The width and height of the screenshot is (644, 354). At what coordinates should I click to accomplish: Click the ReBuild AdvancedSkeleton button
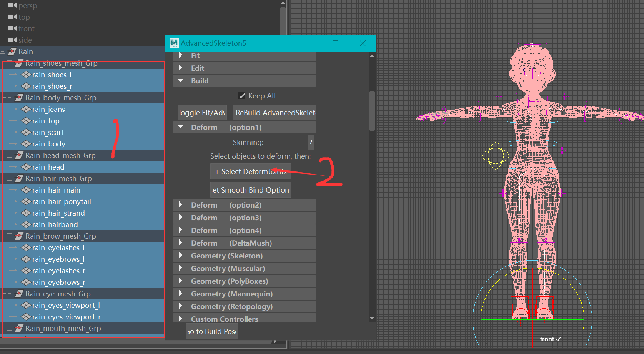pos(274,112)
